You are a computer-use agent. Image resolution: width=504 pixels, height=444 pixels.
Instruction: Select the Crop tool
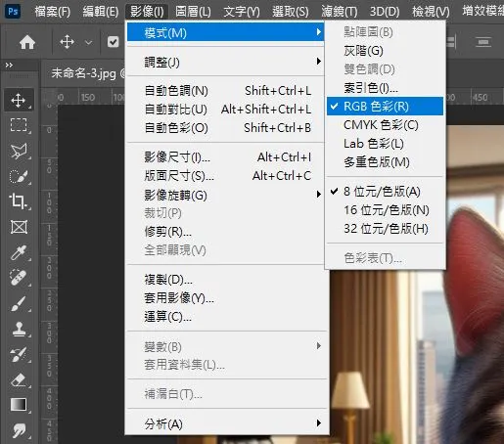[19, 201]
